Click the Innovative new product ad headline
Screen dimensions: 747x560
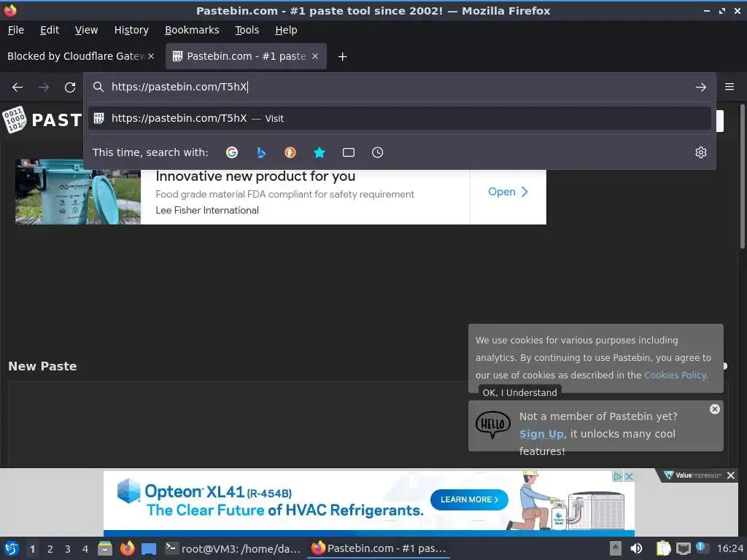tap(255, 176)
